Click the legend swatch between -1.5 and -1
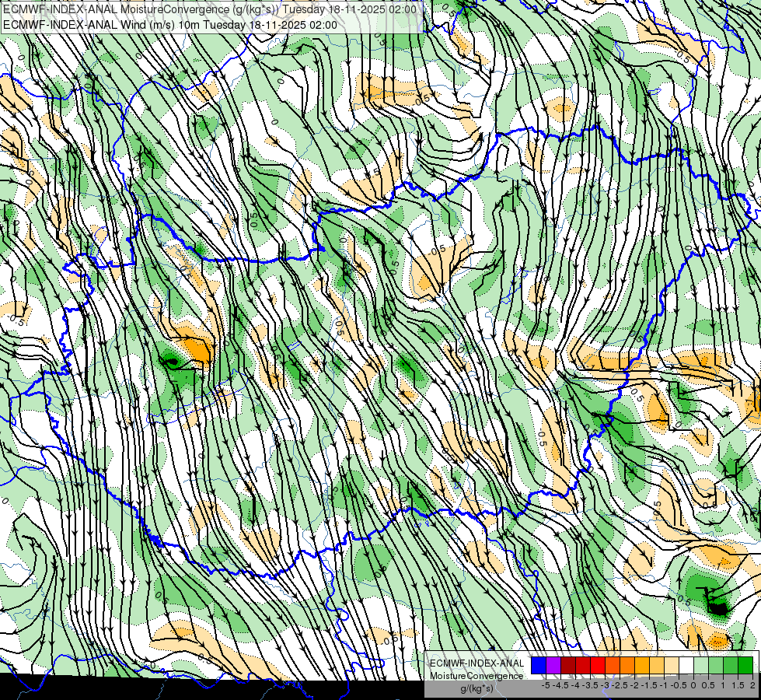Viewport: 761px width, 700px height. tap(657, 666)
